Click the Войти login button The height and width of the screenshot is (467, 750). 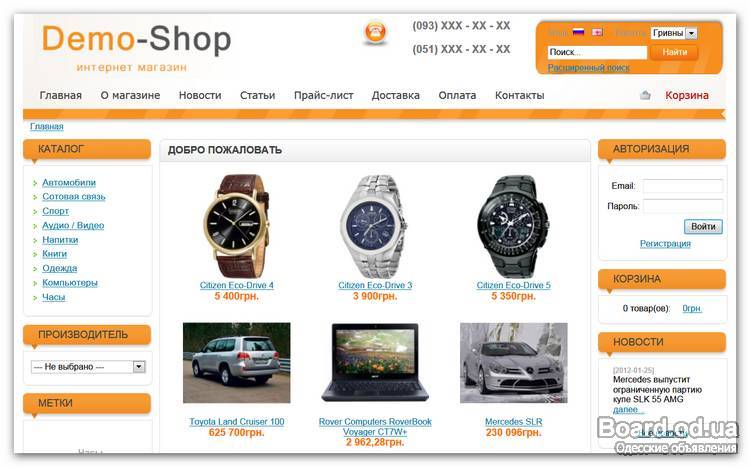point(703,226)
